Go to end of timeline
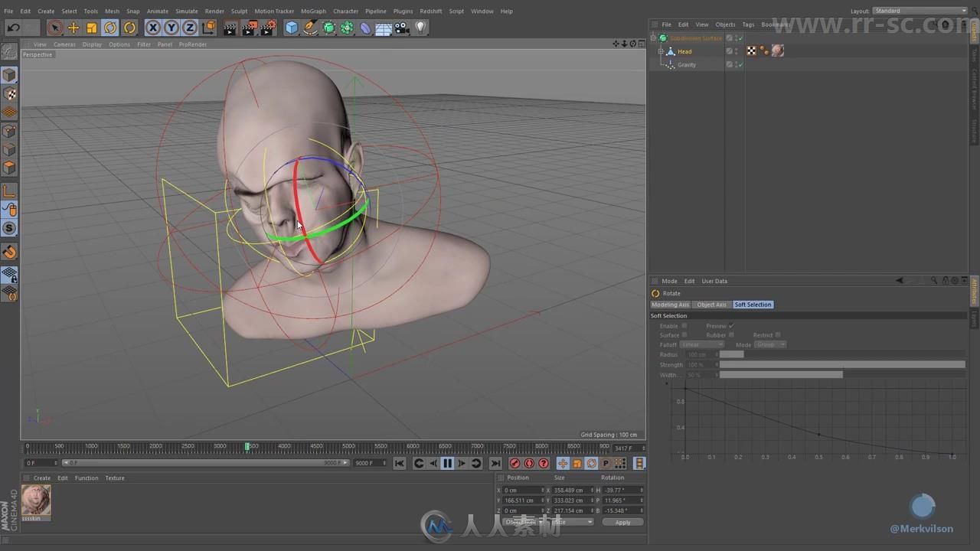The width and height of the screenshot is (980, 551). coord(495,463)
